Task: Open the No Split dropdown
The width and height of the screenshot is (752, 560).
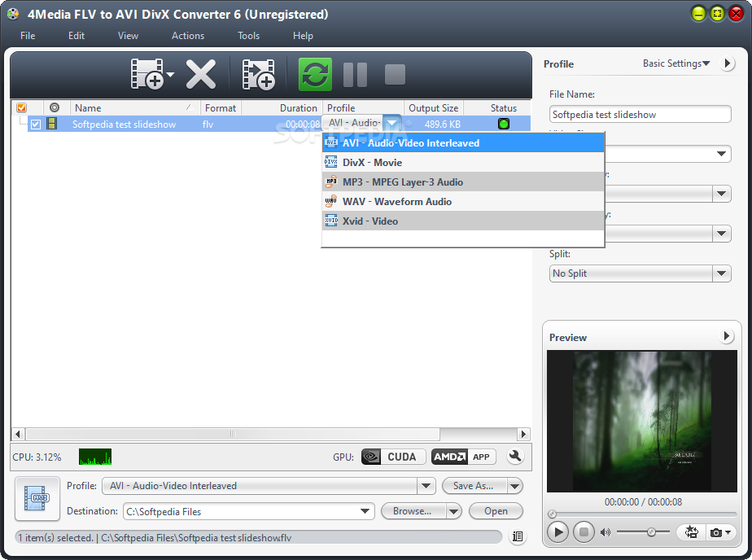Action: click(x=640, y=273)
